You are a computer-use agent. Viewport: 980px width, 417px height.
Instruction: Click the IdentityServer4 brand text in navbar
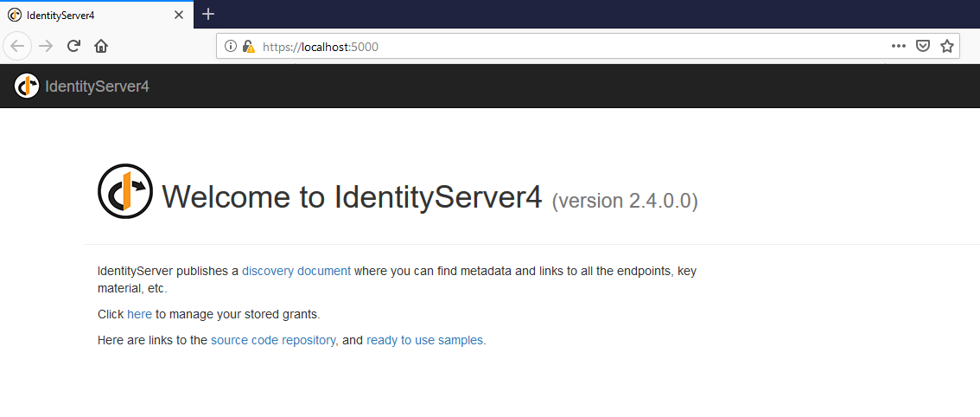pyautogui.click(x=97, y=86)
